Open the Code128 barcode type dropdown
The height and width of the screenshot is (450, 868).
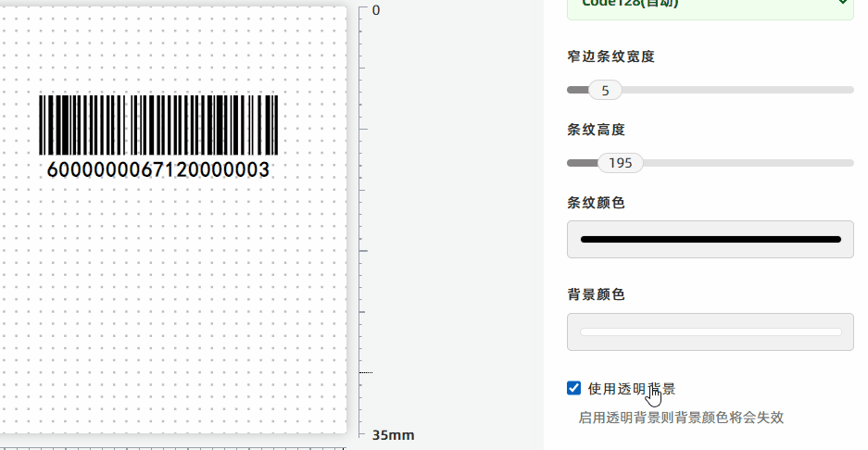(711, 8)
